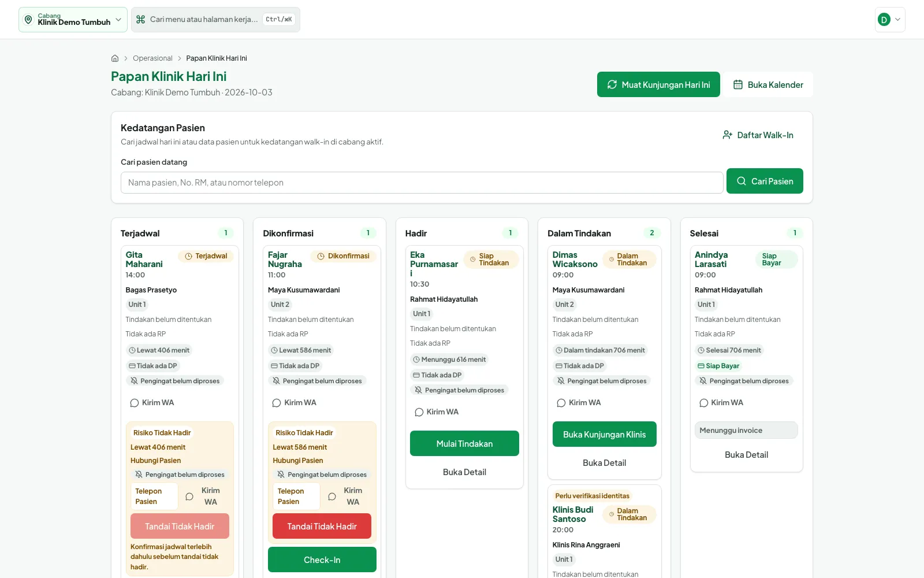
Task: Click Dalam Tindakan badge on Dimas Wicaksono
Action: (629, 260)
